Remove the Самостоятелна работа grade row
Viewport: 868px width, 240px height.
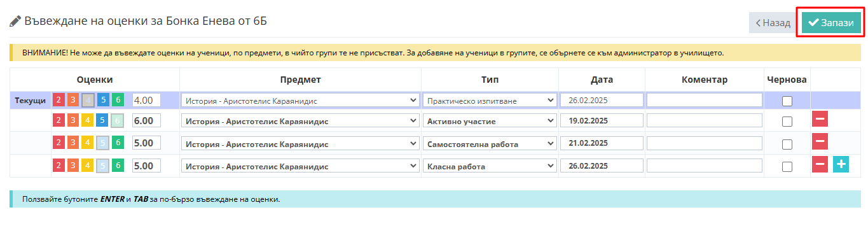tap(820, 143)
